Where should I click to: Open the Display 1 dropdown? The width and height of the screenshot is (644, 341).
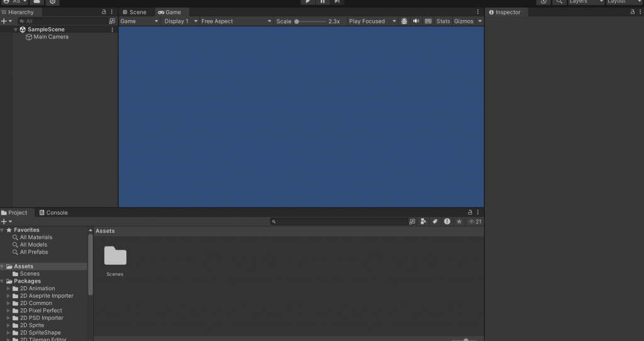click(180, 21)
